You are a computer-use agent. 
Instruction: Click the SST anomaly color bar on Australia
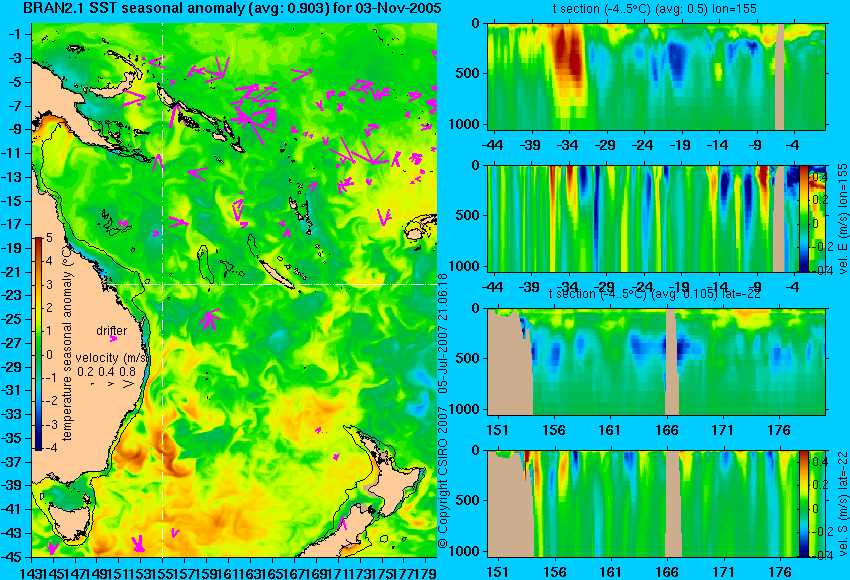point(38,344)
